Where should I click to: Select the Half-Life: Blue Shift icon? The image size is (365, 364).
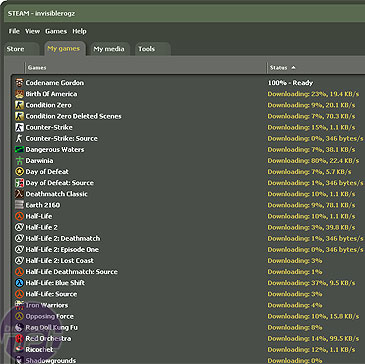20,283
